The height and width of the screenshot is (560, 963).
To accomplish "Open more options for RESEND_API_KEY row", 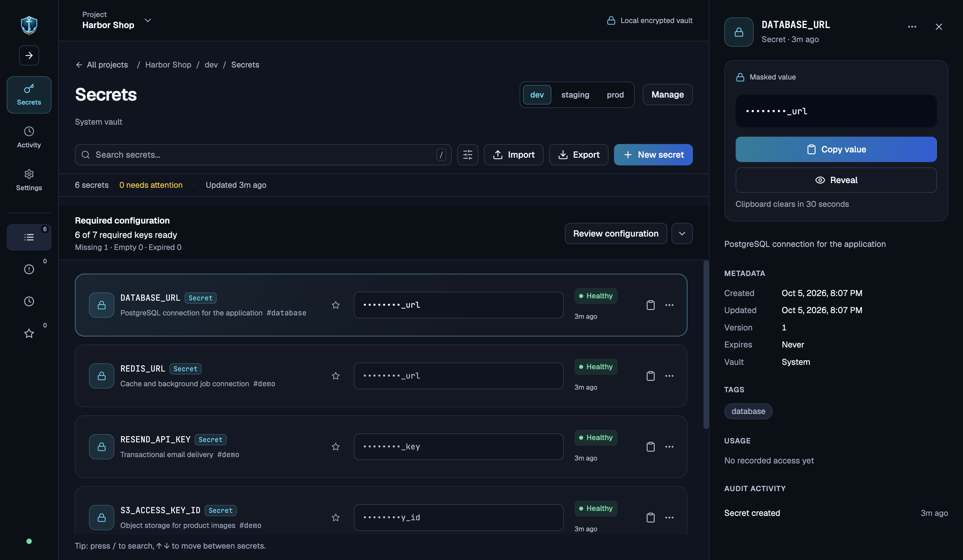I will (669, 447).
